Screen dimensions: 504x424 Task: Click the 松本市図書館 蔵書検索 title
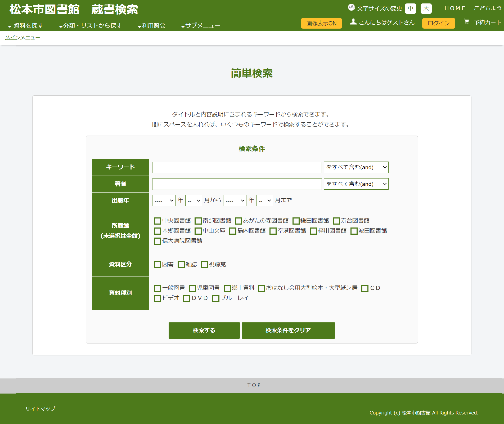click(x=74, y=9)
